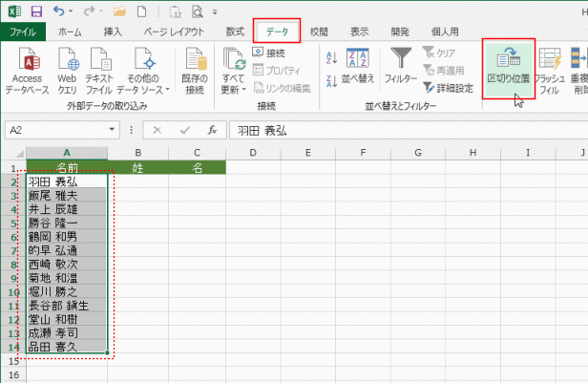Image resolution: width=588 pixels, height=383 pixels.
Task: Click the Connections (接続) button
Action: tap(268, 53)
